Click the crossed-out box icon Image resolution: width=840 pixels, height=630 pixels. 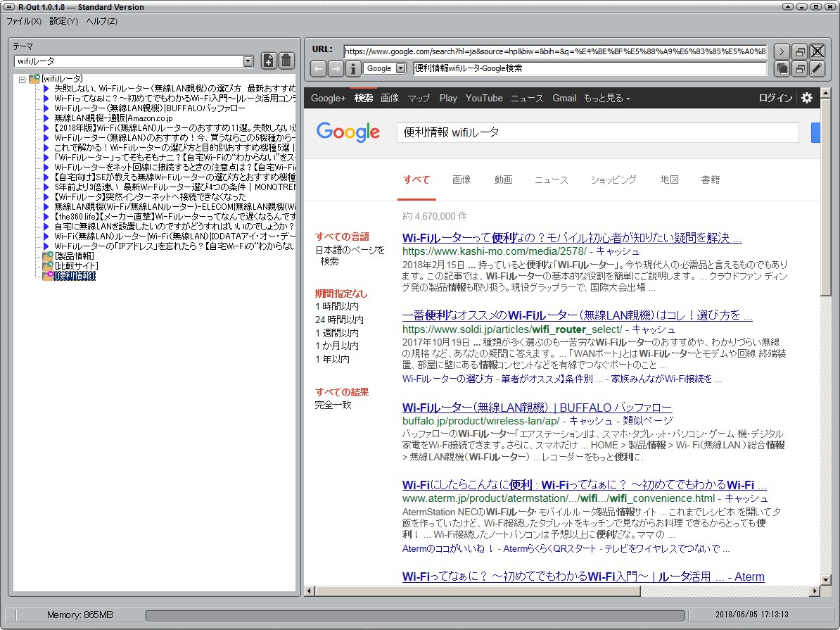coord(817,51)
